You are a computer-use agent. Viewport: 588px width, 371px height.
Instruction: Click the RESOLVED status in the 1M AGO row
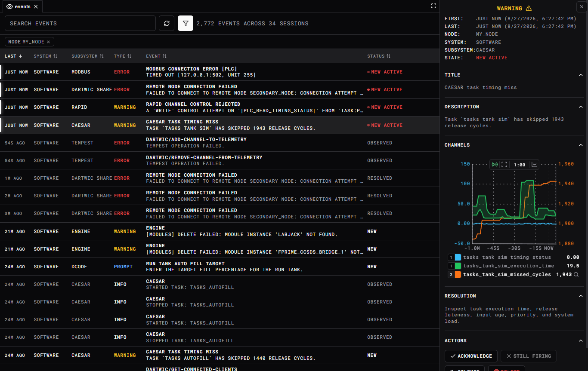tap(380, 178)
